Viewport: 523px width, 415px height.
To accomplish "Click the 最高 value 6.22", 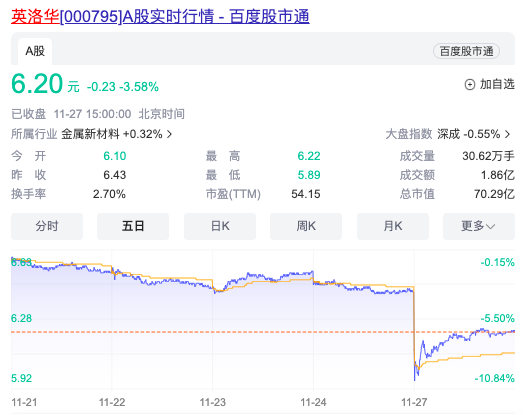I will (309, 156).
